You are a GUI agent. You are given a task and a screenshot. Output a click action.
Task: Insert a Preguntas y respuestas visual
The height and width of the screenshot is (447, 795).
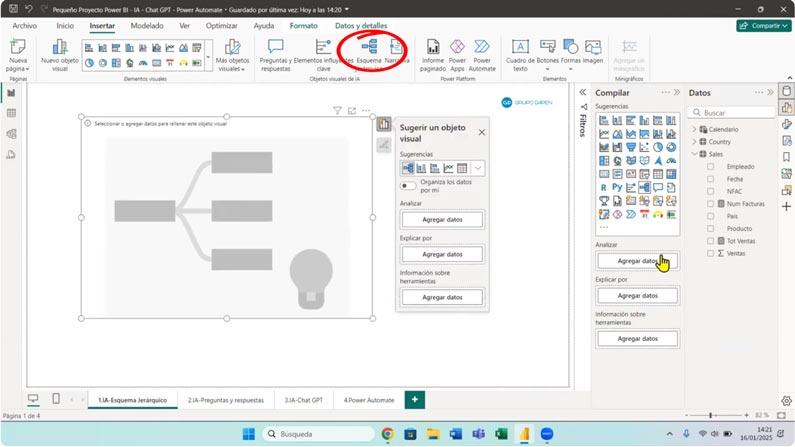pyautogui.click(x=275, y=47)
